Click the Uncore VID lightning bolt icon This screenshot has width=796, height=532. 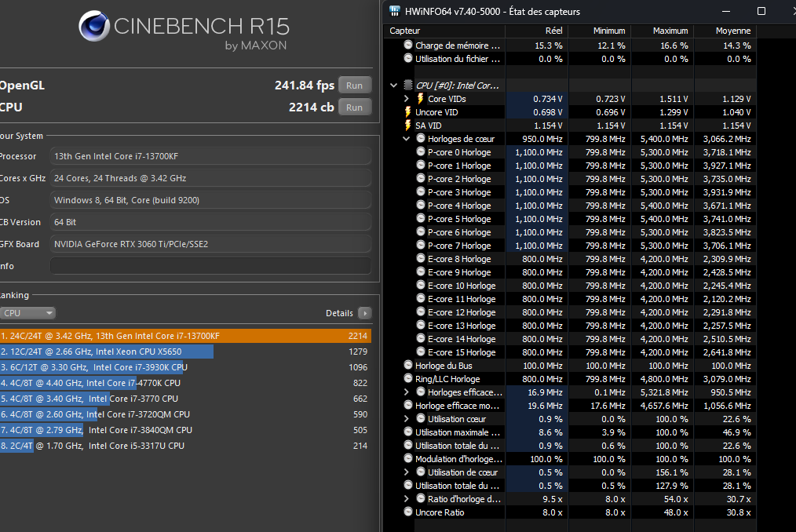click(x=407, y=111)
